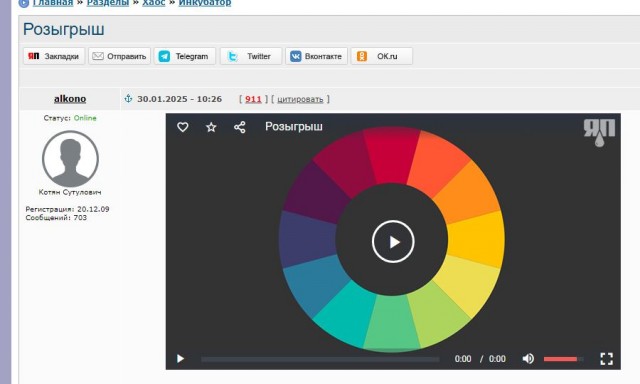Screen dimensions: 640x384
Task: Open the share icon in video player
Action: click(x=240, y=127)
